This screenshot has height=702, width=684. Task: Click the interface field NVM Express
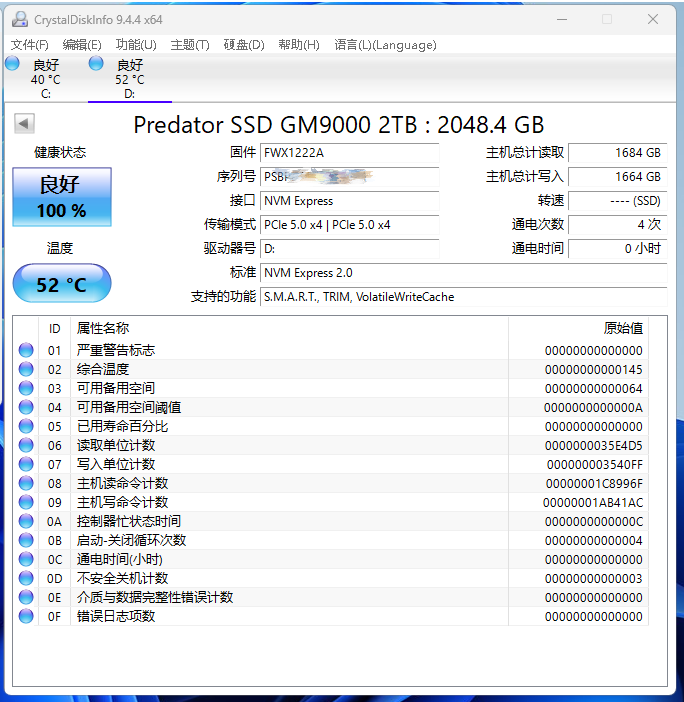pyautogui.click(x=350, y=201)
